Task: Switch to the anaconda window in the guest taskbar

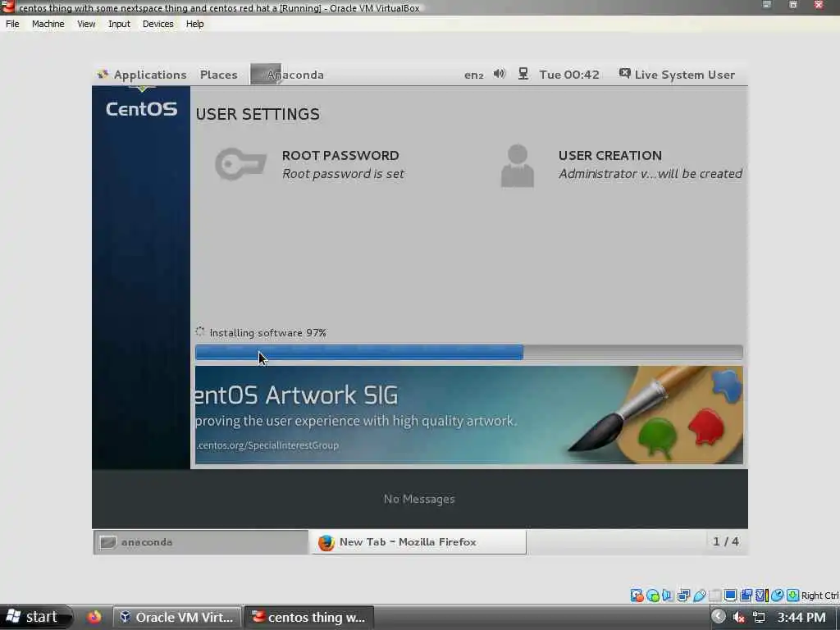Action: coord(201,542)
